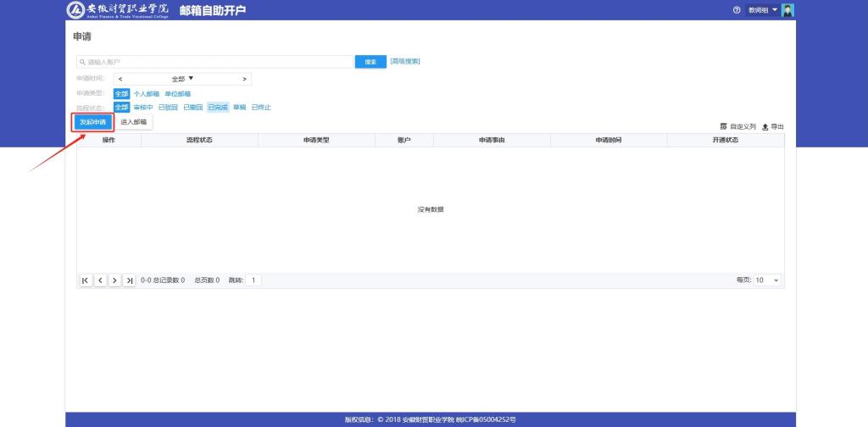Filter application type by 单位邮箱
This screenshot has width=868, height=427.
[177, 94]
